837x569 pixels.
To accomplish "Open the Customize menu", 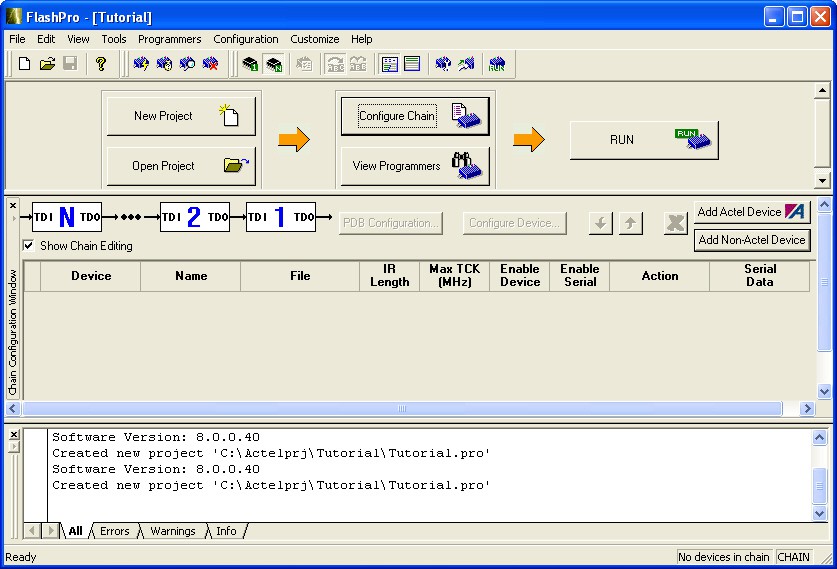I will coord(314,39).
